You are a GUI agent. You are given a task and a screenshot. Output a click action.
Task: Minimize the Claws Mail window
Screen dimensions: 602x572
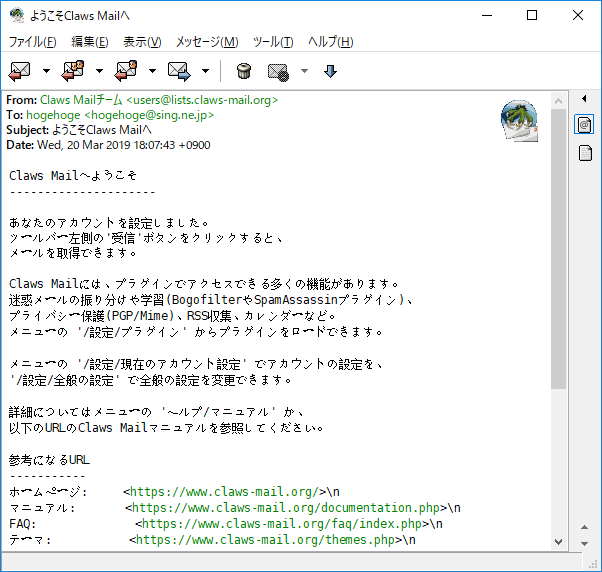pos(487,15)
